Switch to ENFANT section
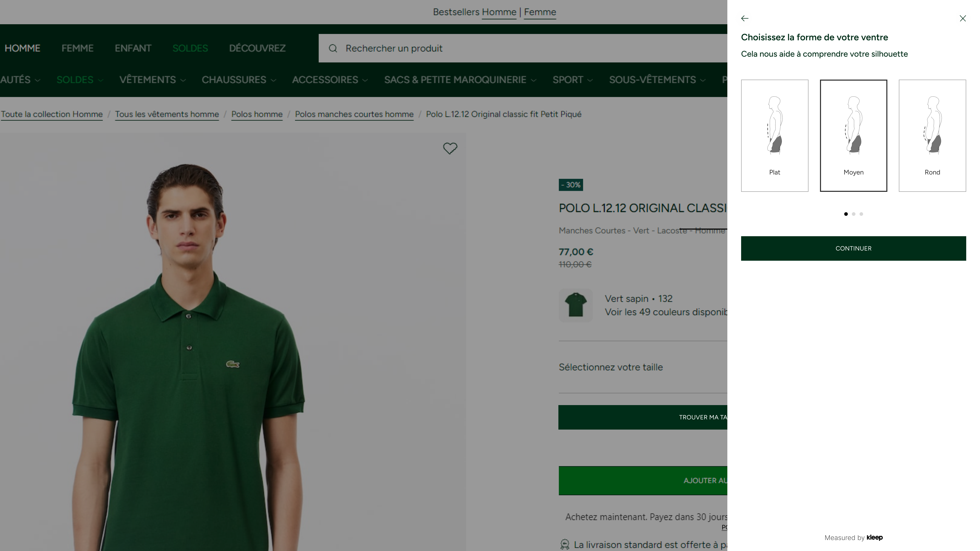The image size is (980, 551). click(133, 48)
